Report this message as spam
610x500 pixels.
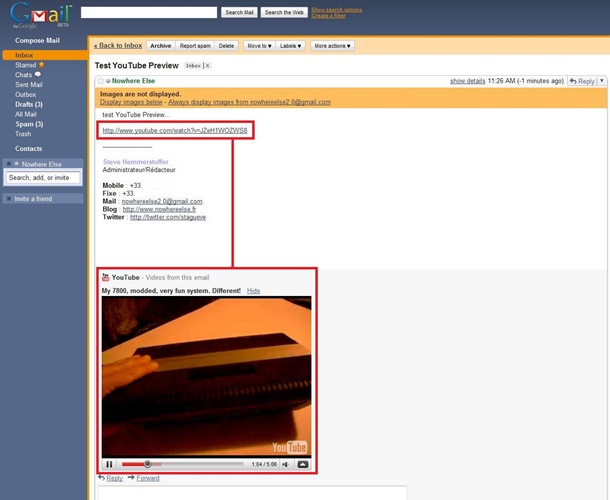(x=195, y=46)
